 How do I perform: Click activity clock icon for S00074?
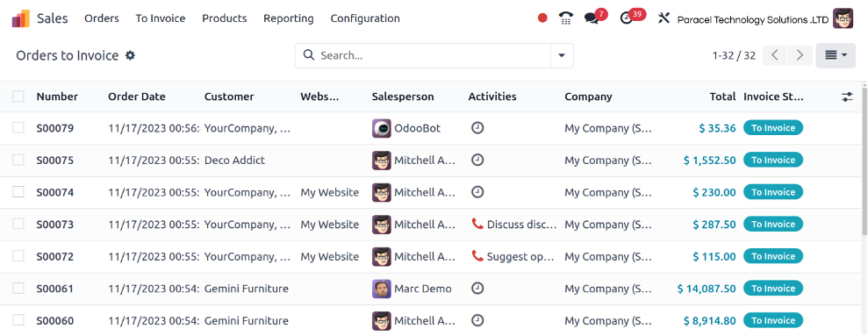click(x=477, y=192)
